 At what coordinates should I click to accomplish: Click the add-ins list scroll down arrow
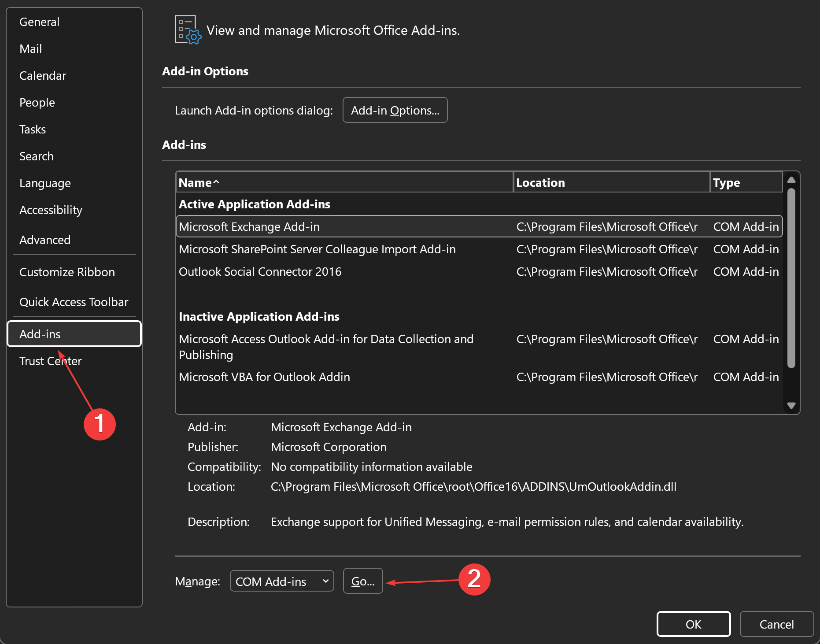791,406
